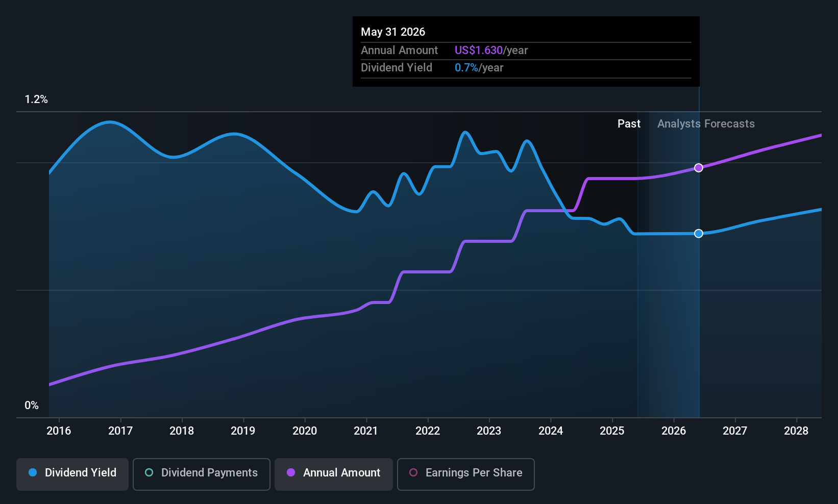Click the 0% y-axis label

pyautogui.click(x=32, y=406)
